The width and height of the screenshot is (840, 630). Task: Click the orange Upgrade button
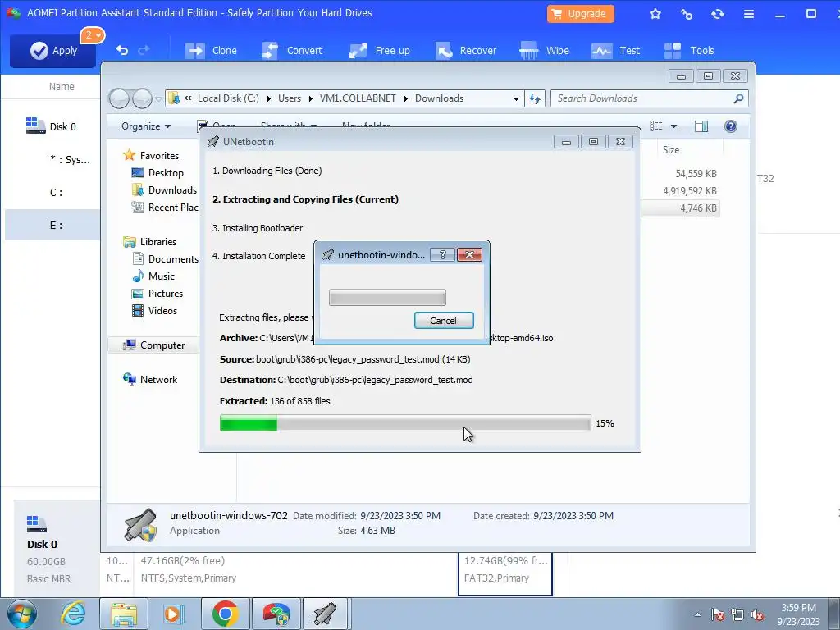point(580,13)
